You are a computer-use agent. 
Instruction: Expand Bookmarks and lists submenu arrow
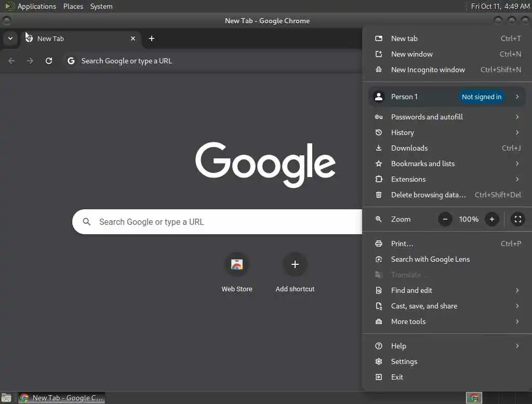[517, 164]
